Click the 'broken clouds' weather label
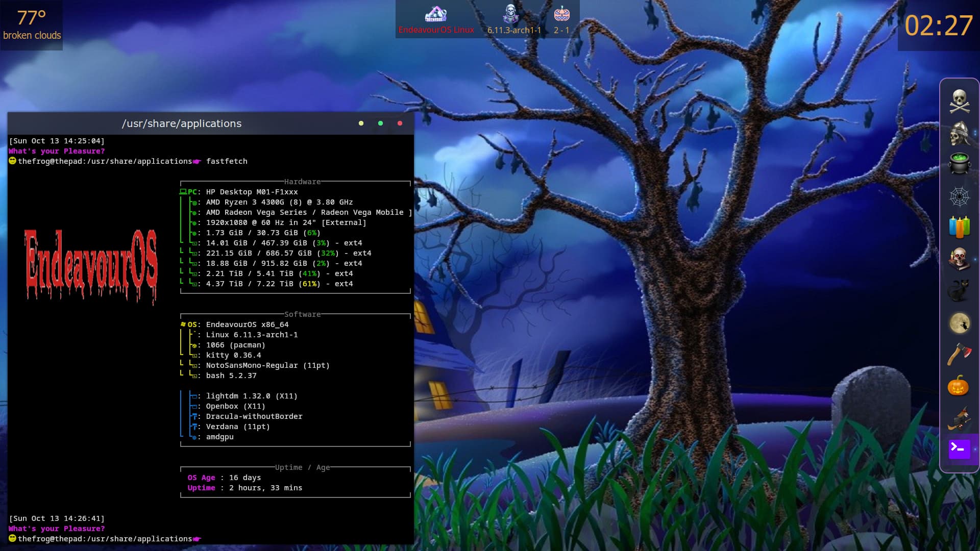The width and height of the screenshot is (980, 551). pyautogui.click(x=32, y=35)
